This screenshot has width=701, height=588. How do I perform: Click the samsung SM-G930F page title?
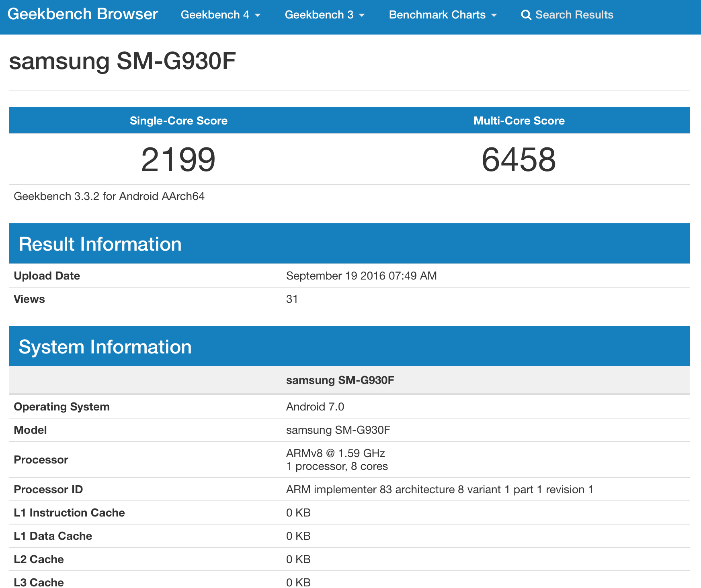[122, 61]
